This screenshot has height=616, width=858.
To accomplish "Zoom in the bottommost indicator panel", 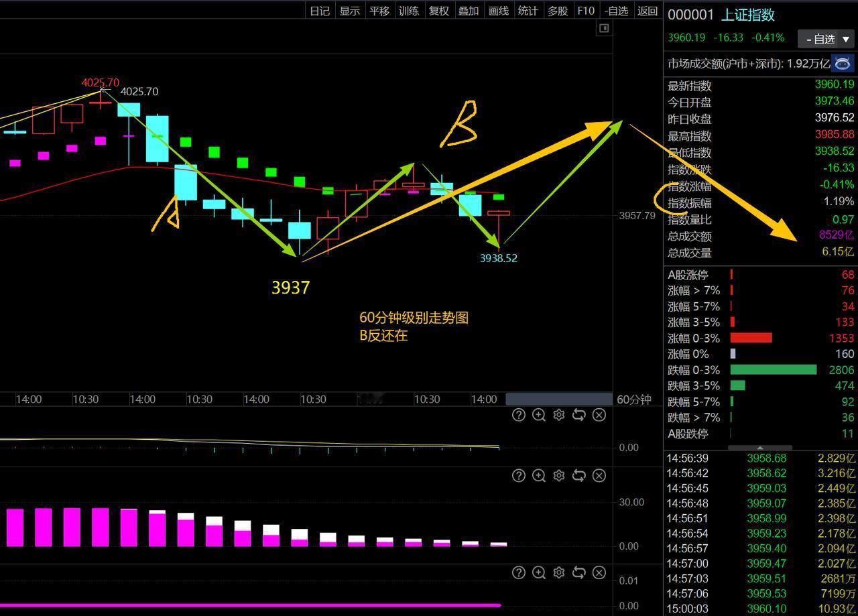I will coord(538,572).
